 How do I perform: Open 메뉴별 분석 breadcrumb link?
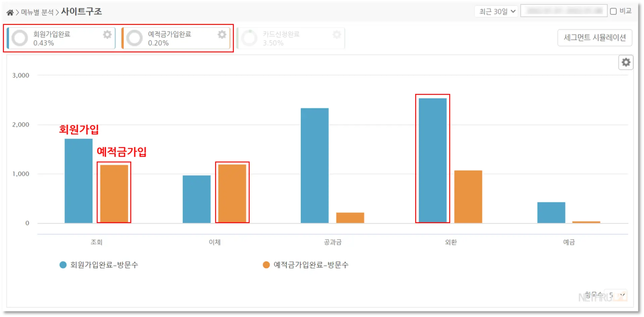click(37, 12)
